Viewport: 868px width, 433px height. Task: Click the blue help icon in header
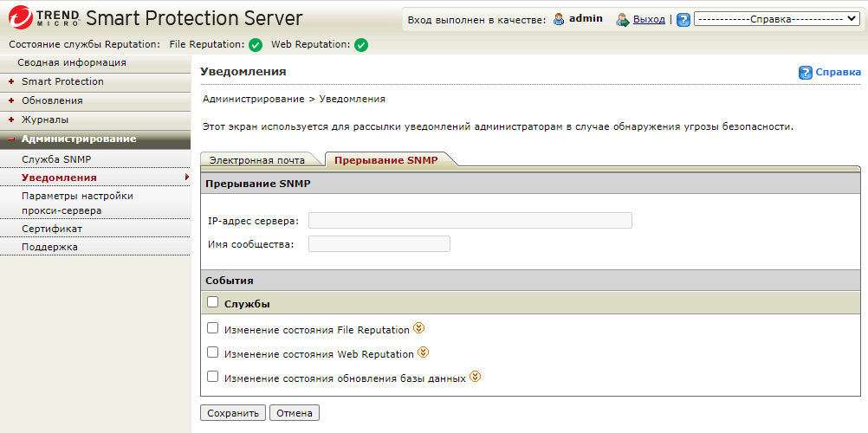[683, 19]
